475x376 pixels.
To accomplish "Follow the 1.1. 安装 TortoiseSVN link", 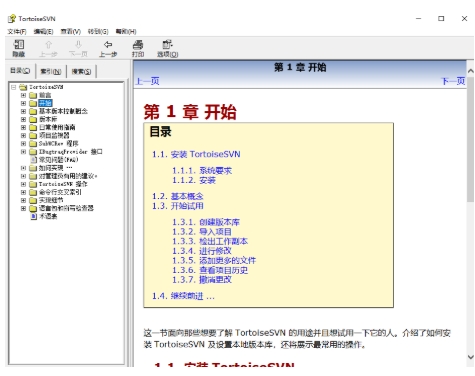I will pyautogui.click(x=196, y=154).
